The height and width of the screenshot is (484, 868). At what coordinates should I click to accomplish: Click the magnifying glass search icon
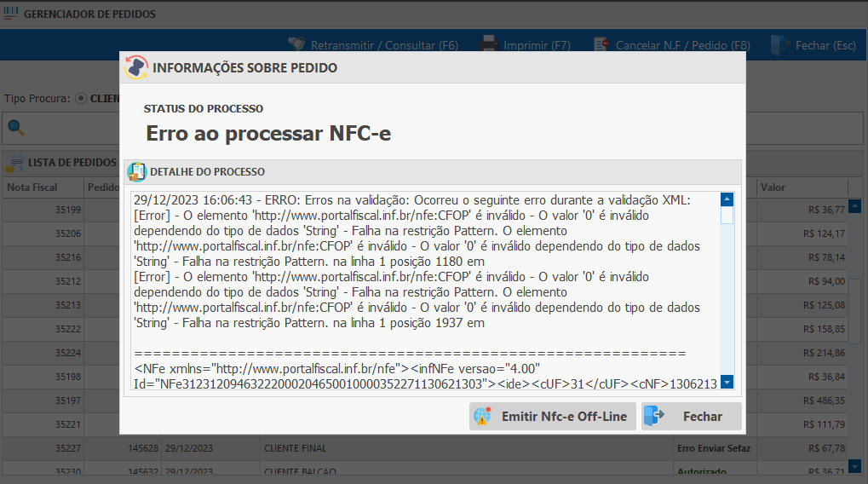pos(16,128)
